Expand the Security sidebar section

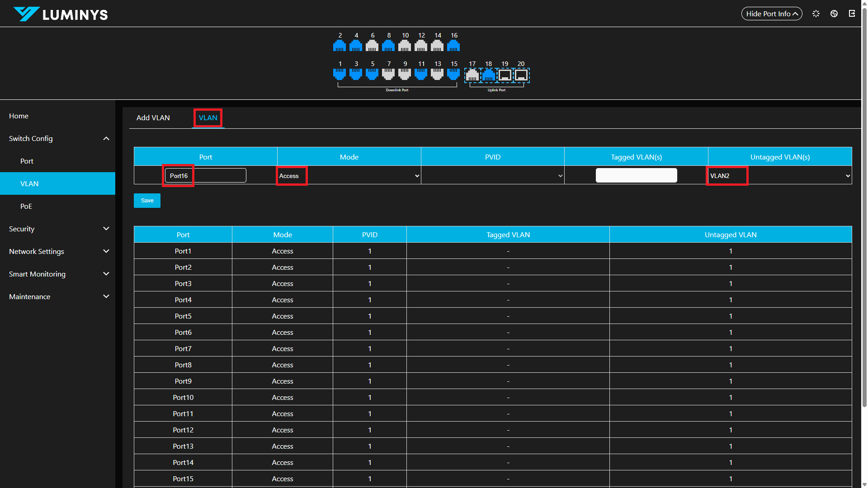click(x=57, y=229)
